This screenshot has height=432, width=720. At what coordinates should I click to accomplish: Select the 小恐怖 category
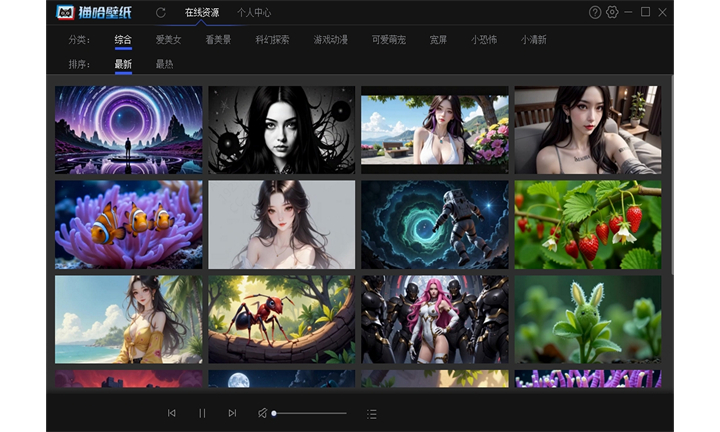[x=484, y=40]
